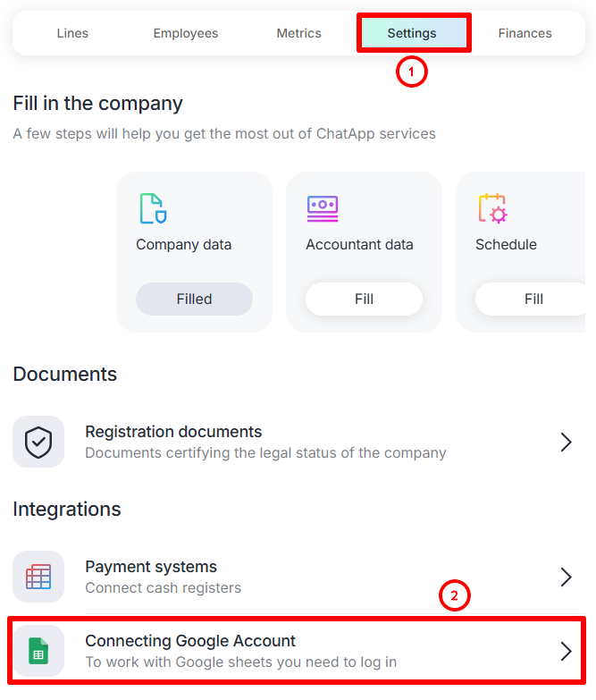Select the Settings tab
The width and height of the screenshot is (596, 700).
(412, 33)
